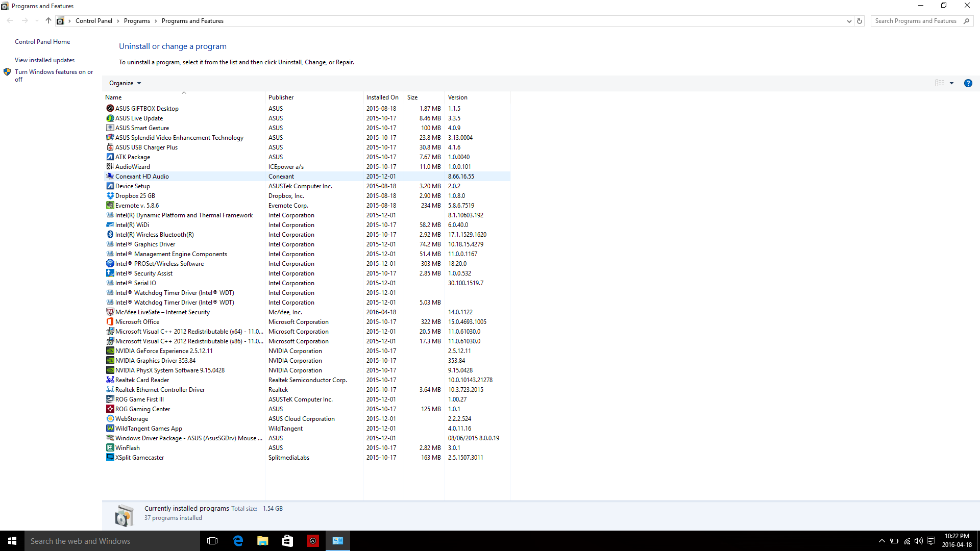Navigate to Control Panel in breadcrumb
The height and width of the screenshot is (551, 980).
point(94,21)
